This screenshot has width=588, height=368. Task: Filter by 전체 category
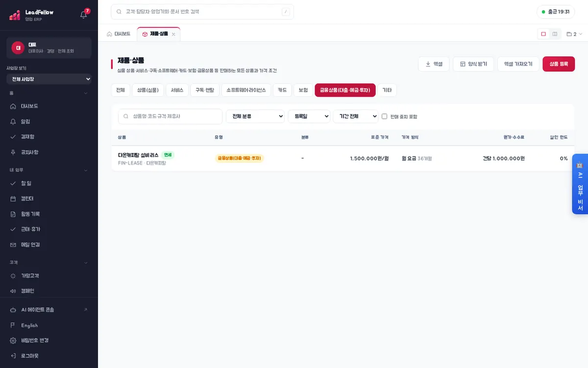(121, 90)
